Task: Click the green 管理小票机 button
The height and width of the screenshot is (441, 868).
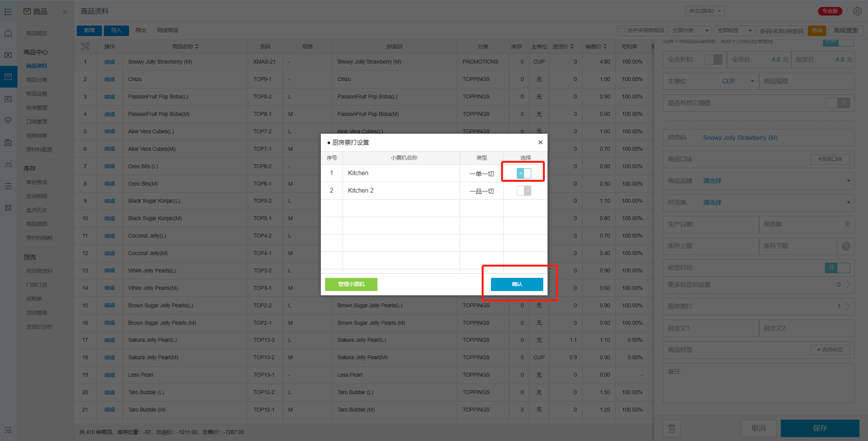Action: pos(351,284)
